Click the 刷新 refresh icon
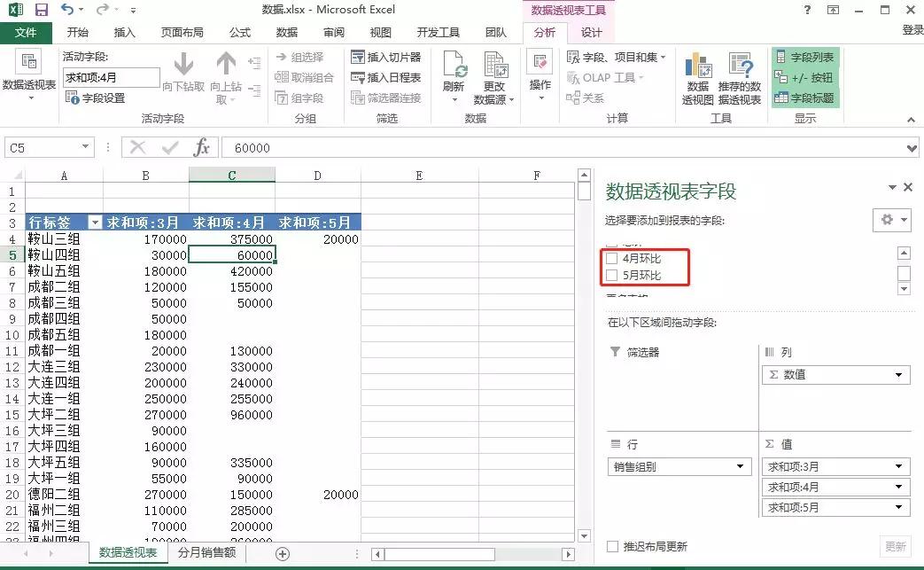 click(454, 65)
